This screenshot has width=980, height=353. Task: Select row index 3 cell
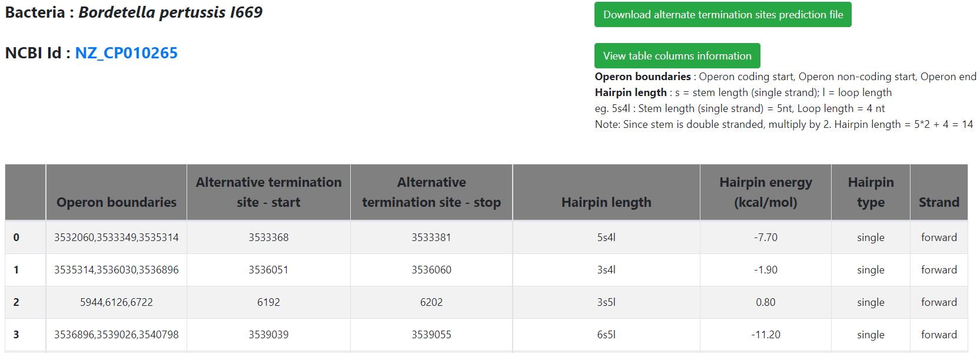16,335
